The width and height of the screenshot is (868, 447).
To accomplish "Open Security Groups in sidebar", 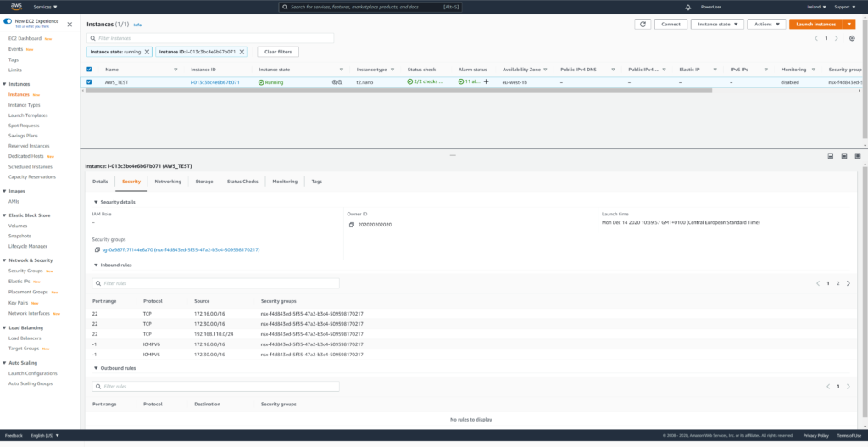I will pos(25,271).
